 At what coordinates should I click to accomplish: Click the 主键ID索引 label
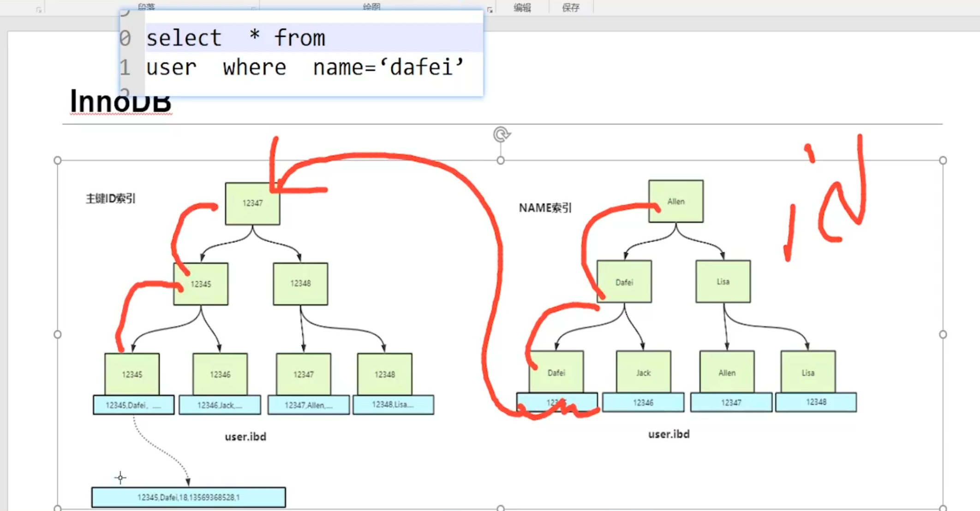pos(111,198)
